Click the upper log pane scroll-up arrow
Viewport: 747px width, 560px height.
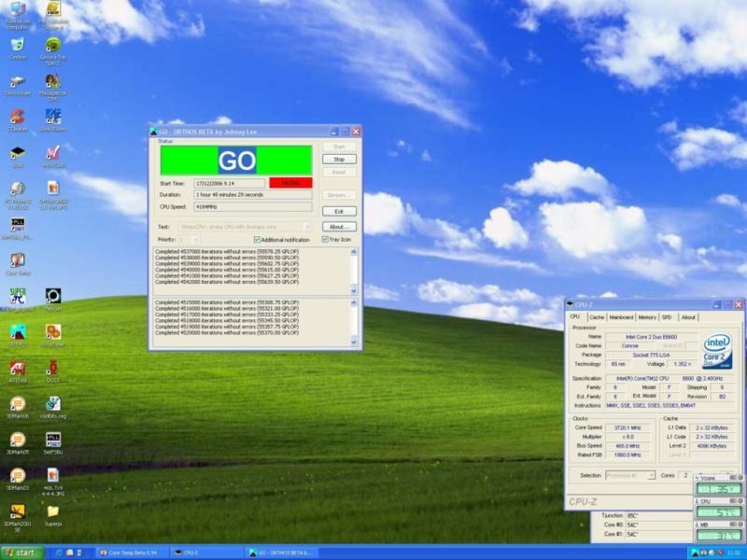[x=354, y=252]
